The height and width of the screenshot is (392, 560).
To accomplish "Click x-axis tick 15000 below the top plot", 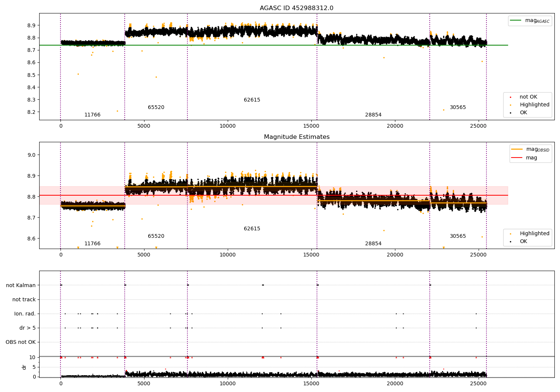I will point(311,126).
